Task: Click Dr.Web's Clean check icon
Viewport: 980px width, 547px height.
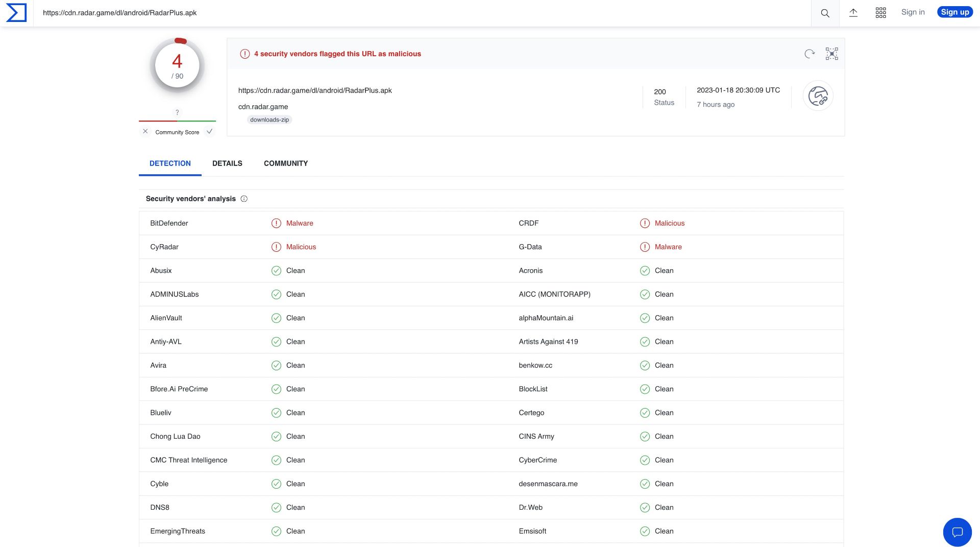Action: [645, 508]
